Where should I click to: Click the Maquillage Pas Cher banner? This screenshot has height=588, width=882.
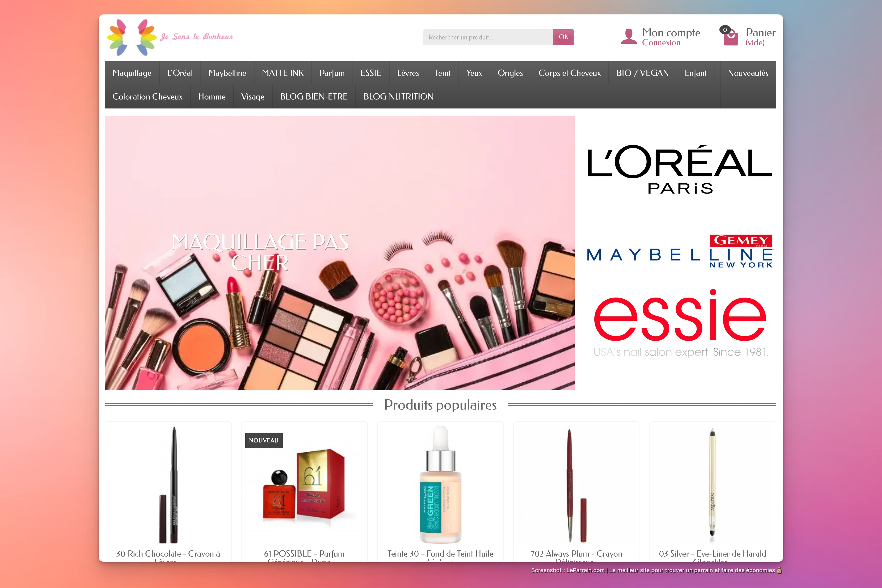click(x=339, y=253)
